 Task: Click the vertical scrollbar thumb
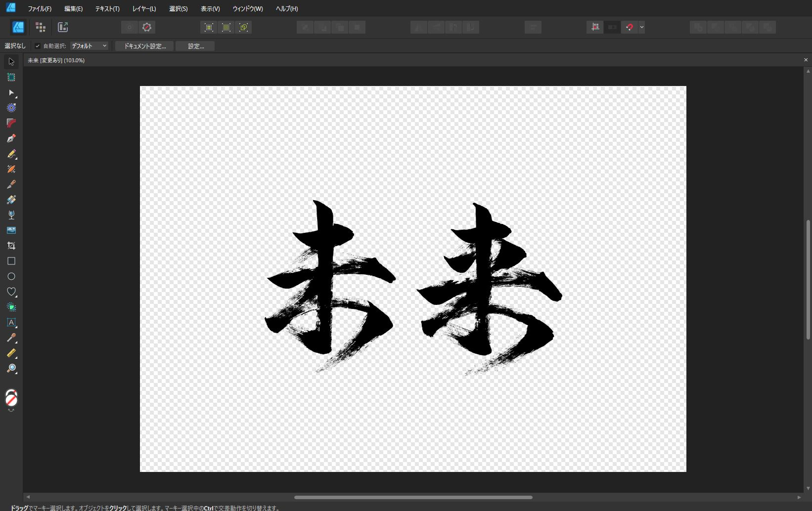point(809,279)
